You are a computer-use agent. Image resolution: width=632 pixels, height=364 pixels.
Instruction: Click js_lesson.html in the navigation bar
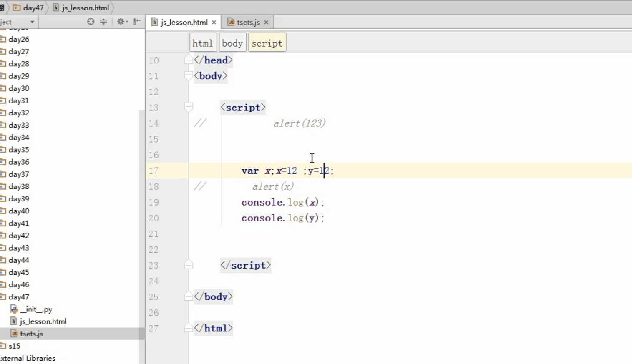tap(81, 8)
